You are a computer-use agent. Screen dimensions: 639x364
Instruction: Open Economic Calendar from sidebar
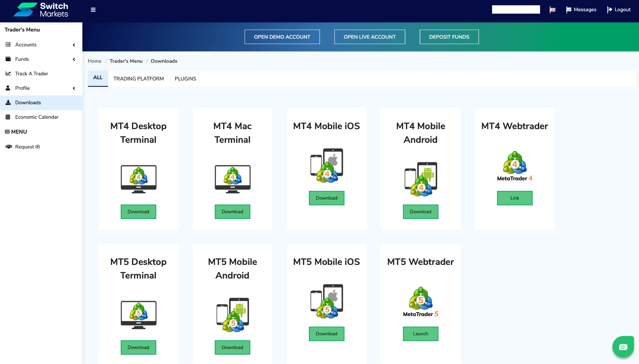click(37, 117)
